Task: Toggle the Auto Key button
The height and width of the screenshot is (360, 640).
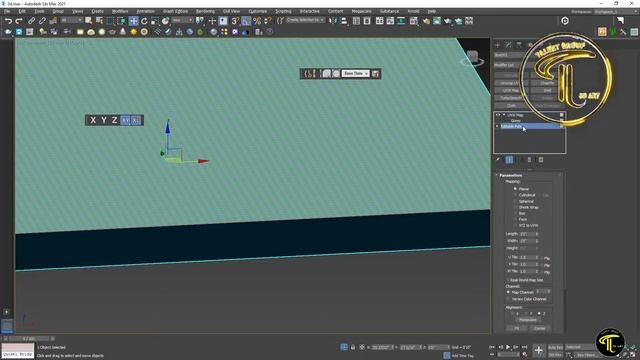Action: point(555,347)
